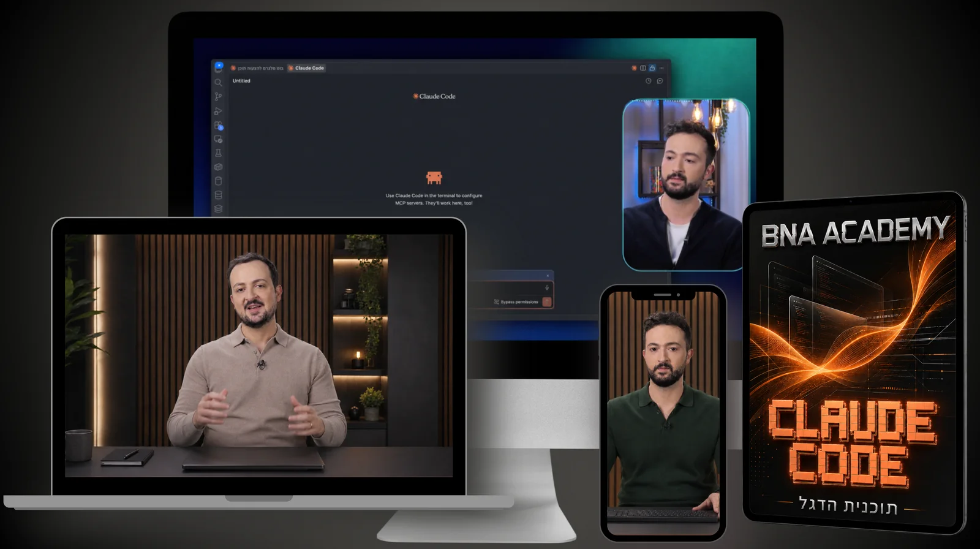980x549 pixels.
Task: Open the Remote Explorer icon in the activity bar
Action: [x=218, y=139]
